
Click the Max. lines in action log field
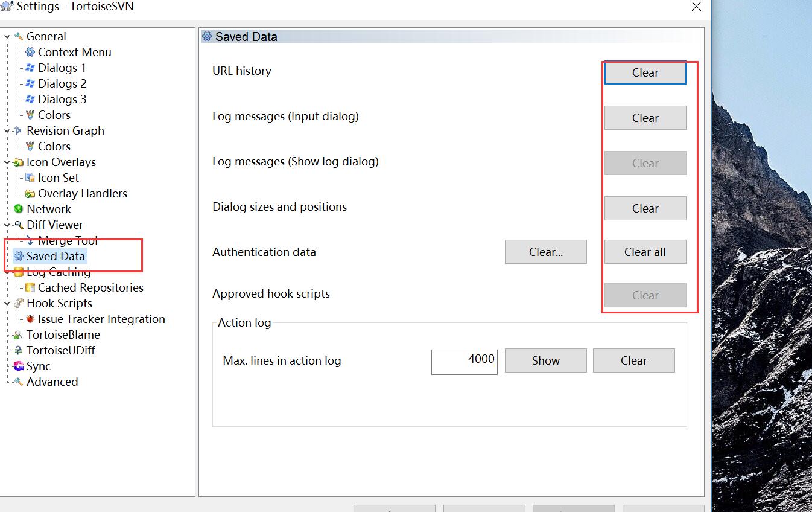(465, 362)
